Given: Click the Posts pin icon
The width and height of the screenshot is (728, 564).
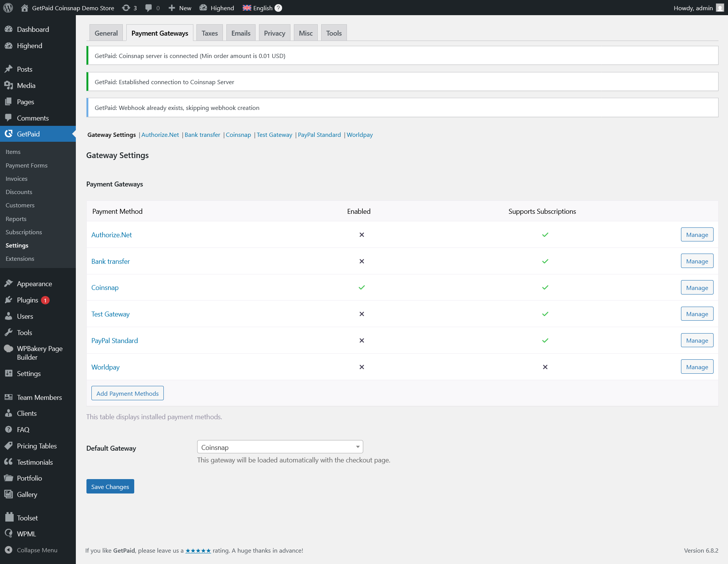Looking at the screenshot, I should pos(8,69).
